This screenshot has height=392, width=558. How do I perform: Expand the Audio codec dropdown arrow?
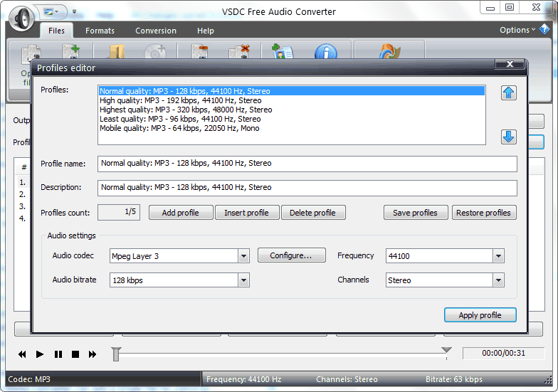click(243, 256)
